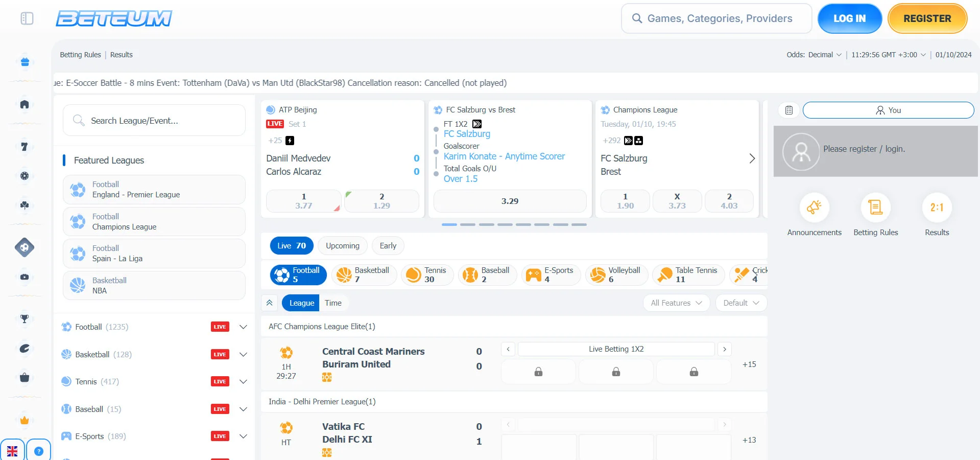Open the gift bonuses sidebar icon
980x460 pixels.
coord(25,62)
